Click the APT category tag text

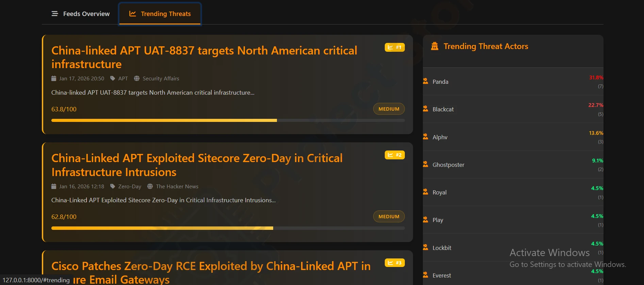tap(123, 79)
